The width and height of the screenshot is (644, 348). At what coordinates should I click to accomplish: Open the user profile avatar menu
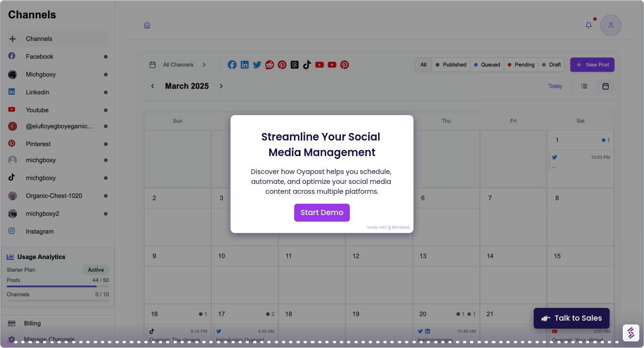611,25
